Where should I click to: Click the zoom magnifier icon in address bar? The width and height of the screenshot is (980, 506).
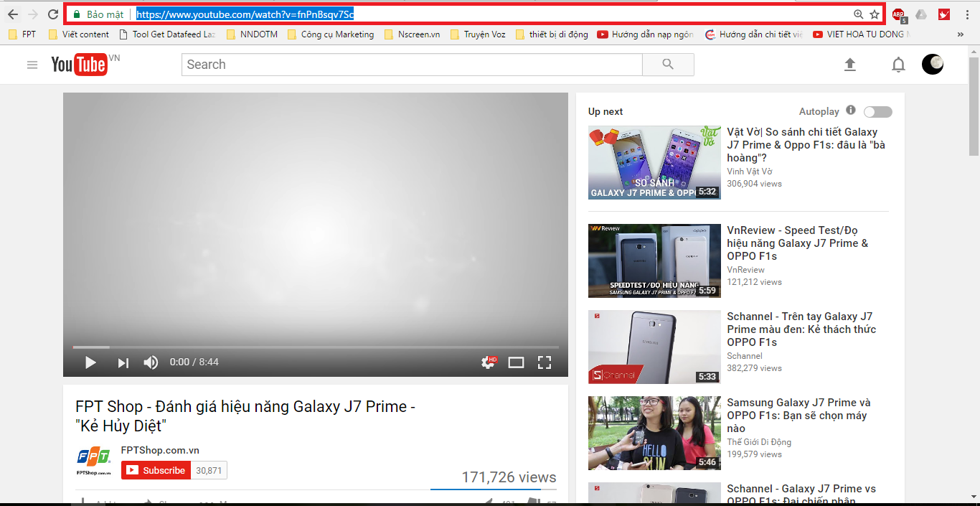pos(858,14)
